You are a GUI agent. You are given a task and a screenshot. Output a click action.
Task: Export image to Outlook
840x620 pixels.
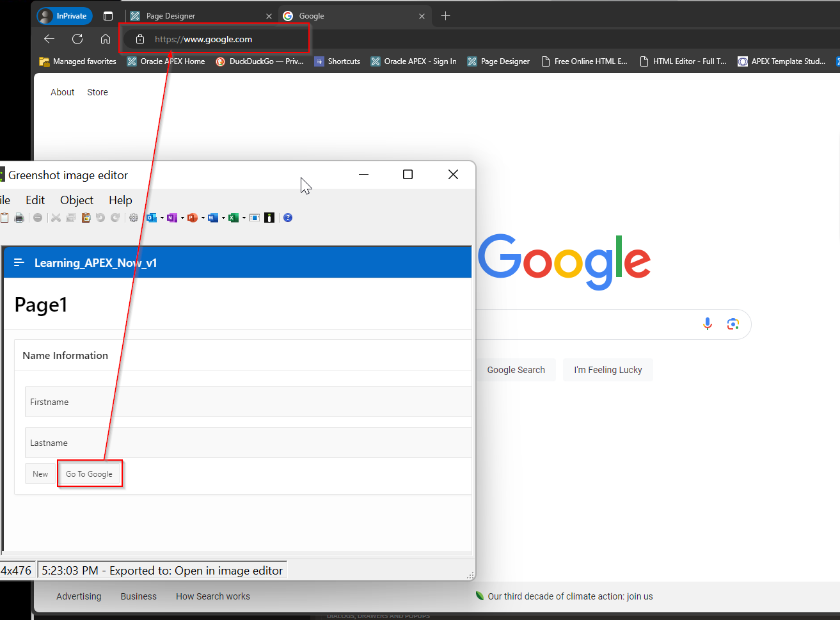pos(152,218)
